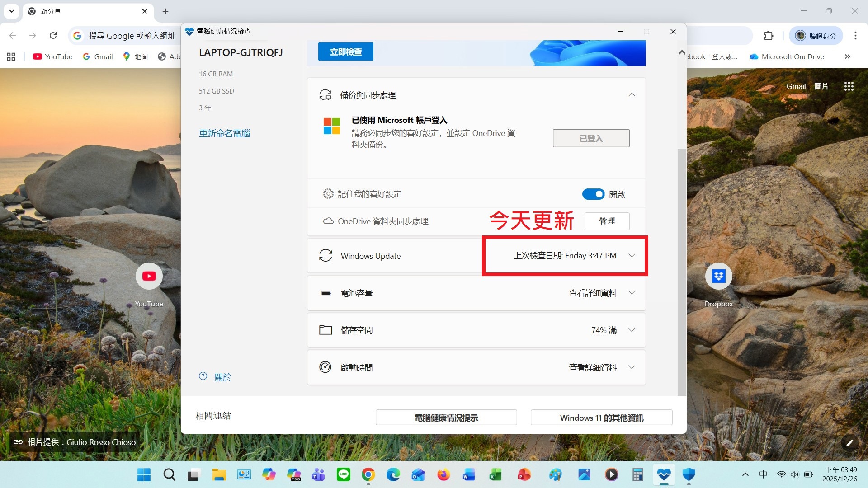Open Windows Security shield in the taskbar

click(689, 475)
